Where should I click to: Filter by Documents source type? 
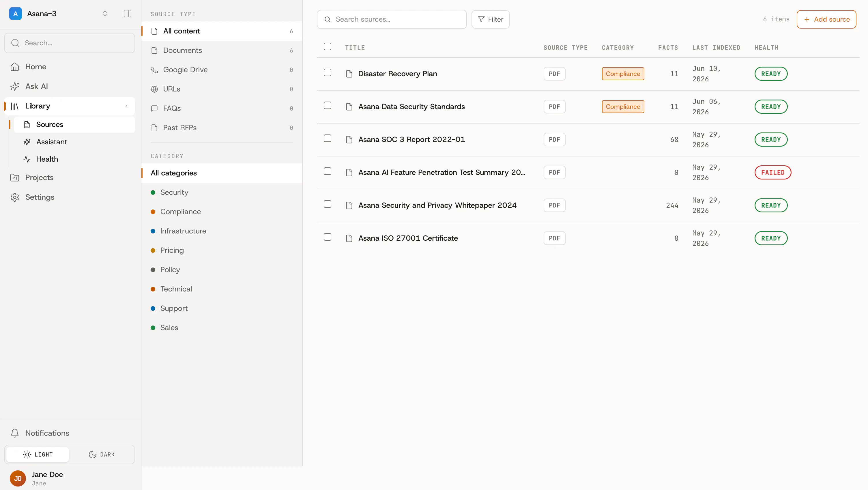click(222, 50)
